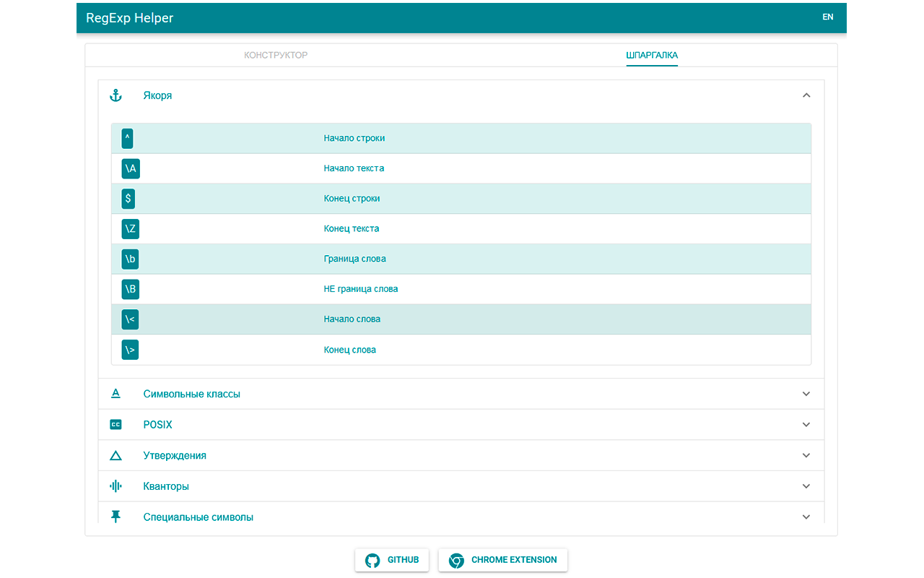
Task: Click the letter icon beside Символьные классы
Action: point(115,393)
